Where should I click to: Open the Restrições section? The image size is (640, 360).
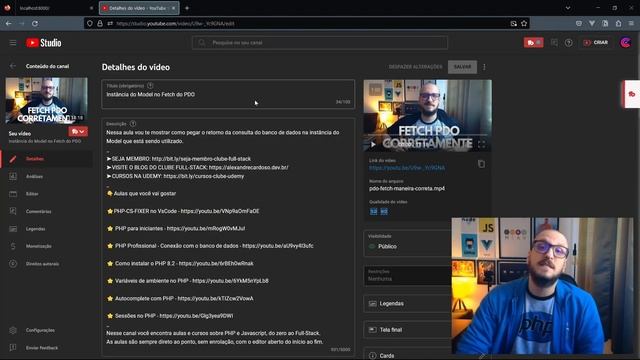[x=407, y=276]
